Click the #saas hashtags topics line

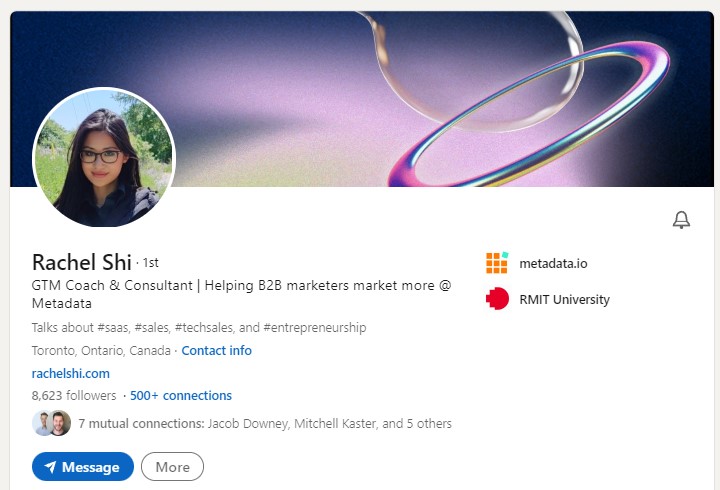click(x=199, y=327)
